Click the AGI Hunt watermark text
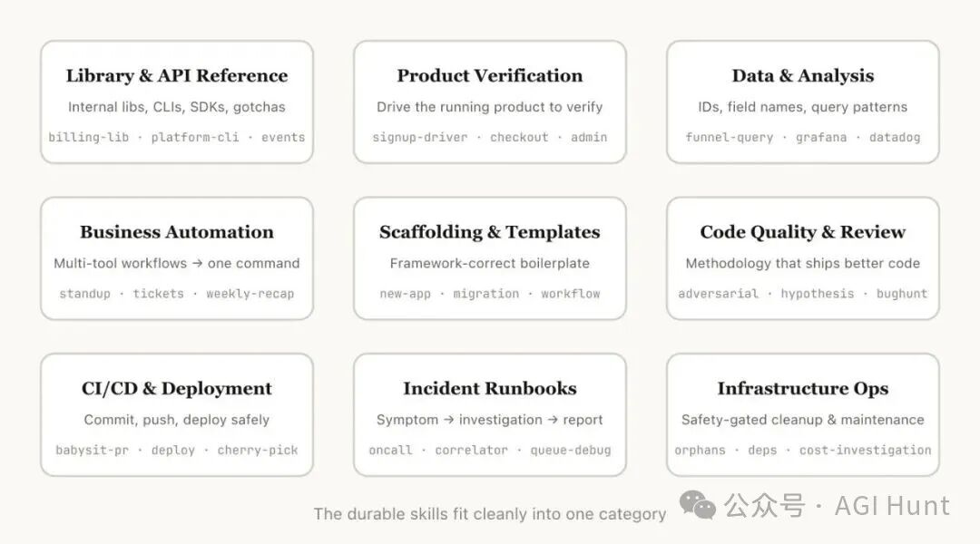 [x=892, y=505]
